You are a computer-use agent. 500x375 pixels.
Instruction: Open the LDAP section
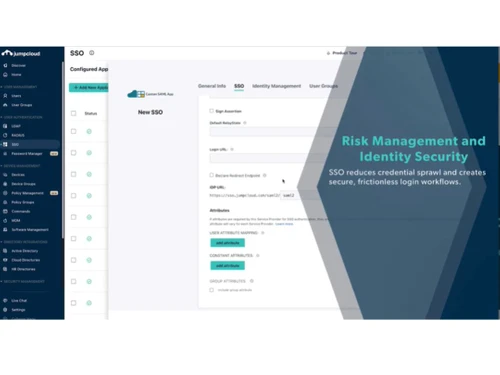[x=16, y=126]
